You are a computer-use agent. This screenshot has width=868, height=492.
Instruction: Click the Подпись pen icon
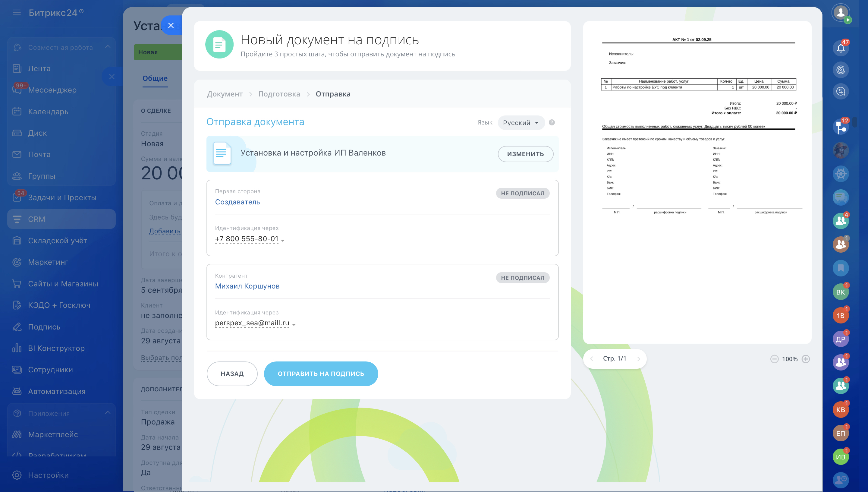coord(17,327)
